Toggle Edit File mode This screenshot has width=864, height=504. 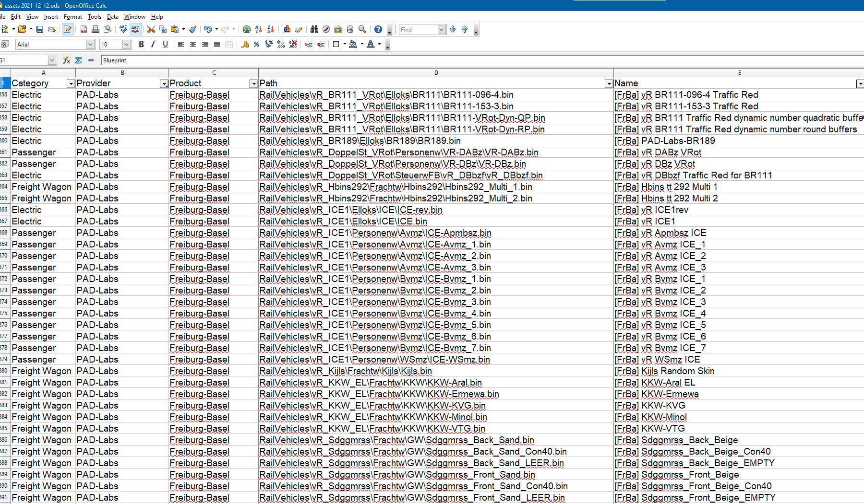(x=68, y=30)
